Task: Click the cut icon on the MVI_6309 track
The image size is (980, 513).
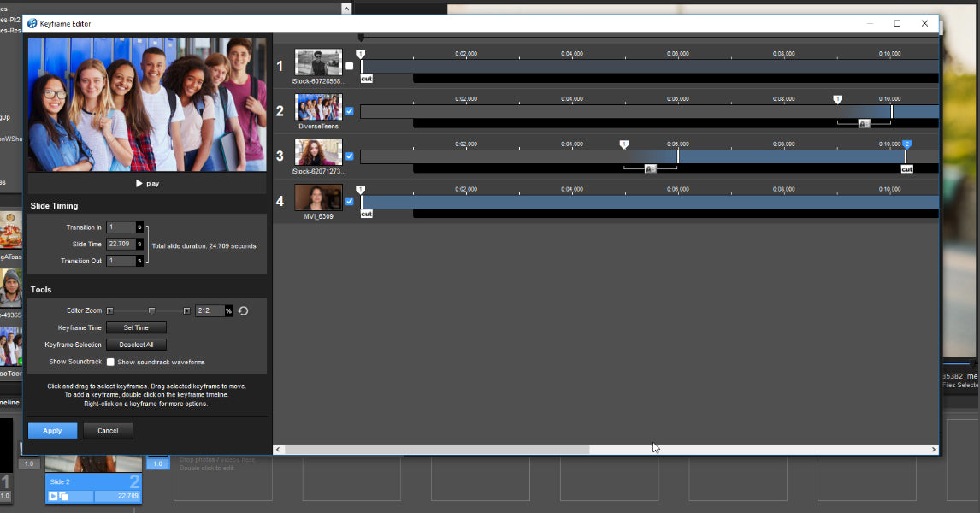Action: [366, 214]
